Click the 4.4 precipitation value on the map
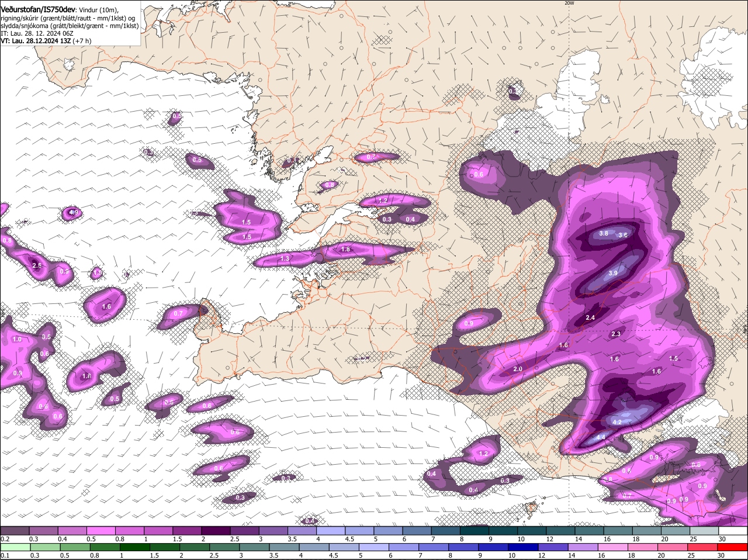The width and height of the screenshot is (748, 560). click(x=600, y=437)
